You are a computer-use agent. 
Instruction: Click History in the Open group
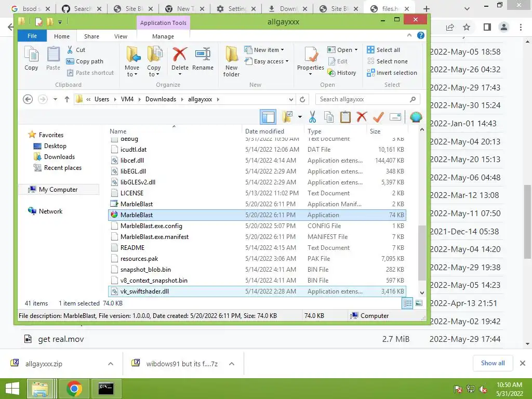tap(342, 73)
